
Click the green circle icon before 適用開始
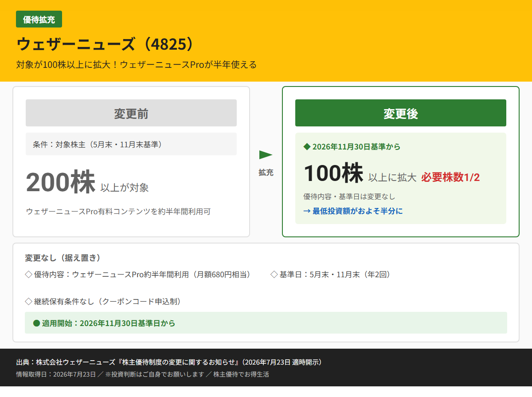click(37, 323)
